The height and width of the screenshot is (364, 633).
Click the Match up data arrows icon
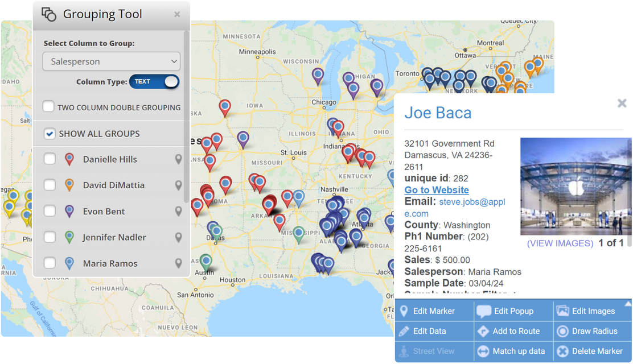click(484, 351)
